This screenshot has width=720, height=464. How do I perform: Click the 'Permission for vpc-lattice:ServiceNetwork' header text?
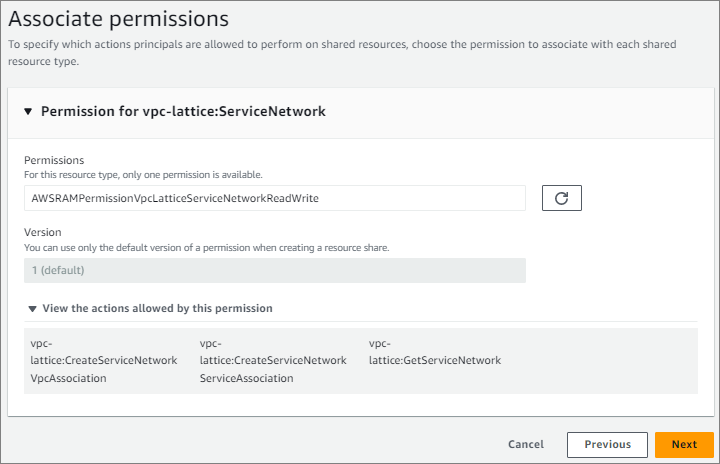pyautogui.click(x=183, y=112)
